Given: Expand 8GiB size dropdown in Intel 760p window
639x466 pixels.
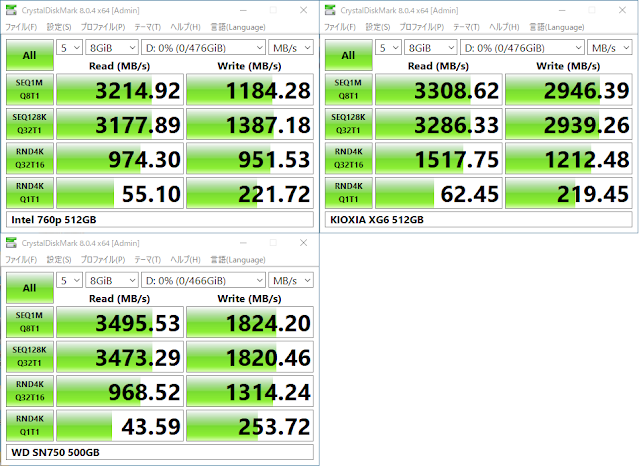Looking at the screenshot, I should (112, 48).
